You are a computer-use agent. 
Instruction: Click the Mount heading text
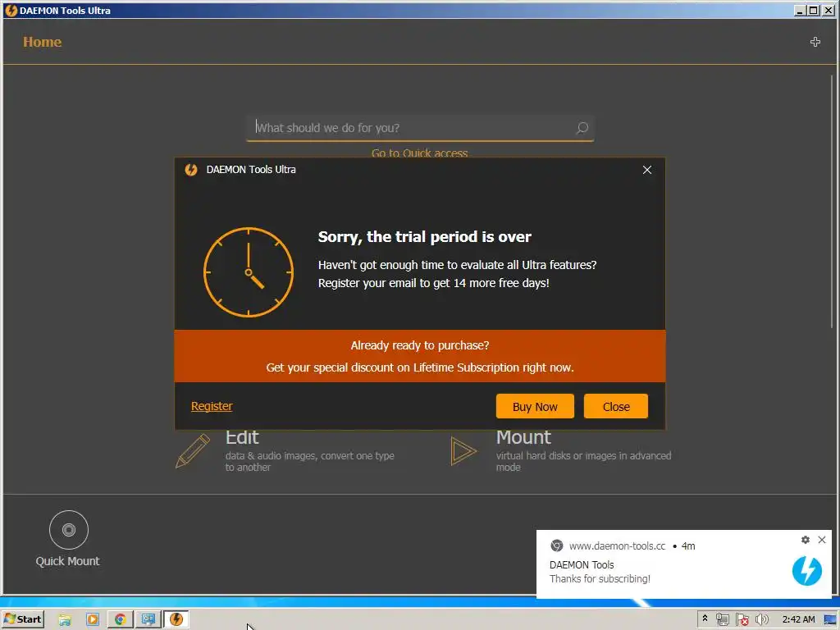pyautogui.click(x=523, y=438)
